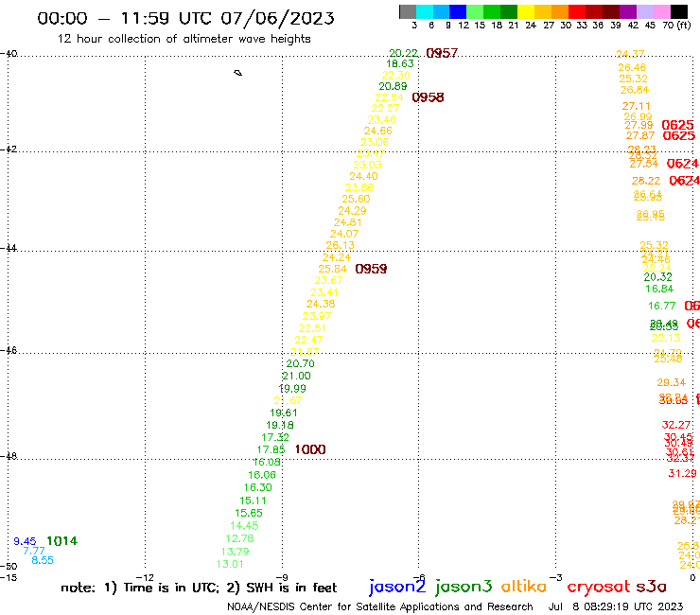Click the green value 16.84
The height and width of the screenshot is (615, 700).
[x=659, y=289]
